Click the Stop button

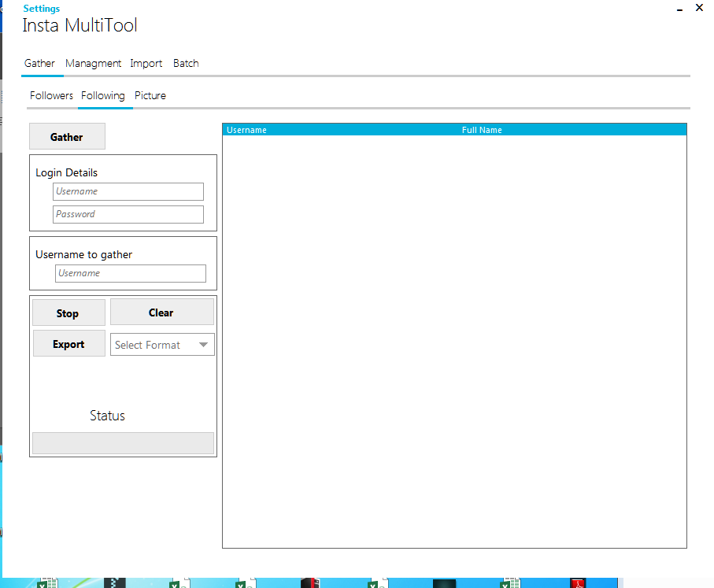tap(68, 312)
